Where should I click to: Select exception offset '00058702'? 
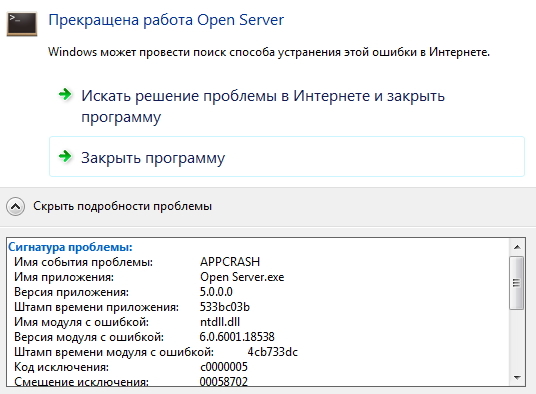point(224,381)
